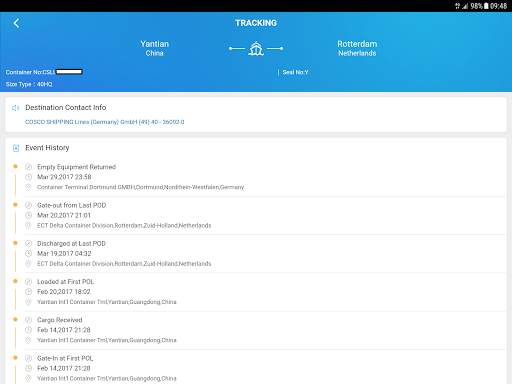This screenshot has width=512, height=384.
Task: Select Loaded at First POL event title
Action: pos(66,282)
